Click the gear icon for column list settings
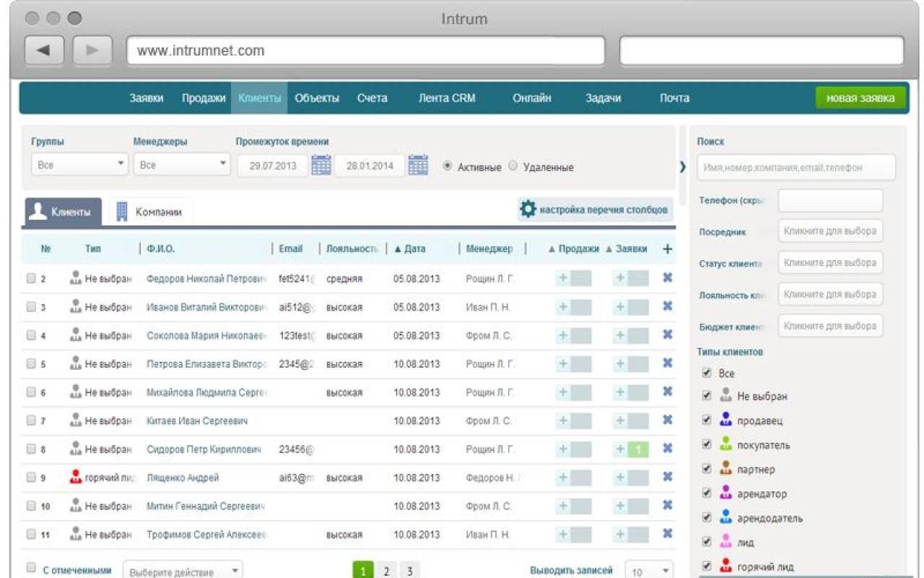The image size is (924, 578). click(528, 210)
